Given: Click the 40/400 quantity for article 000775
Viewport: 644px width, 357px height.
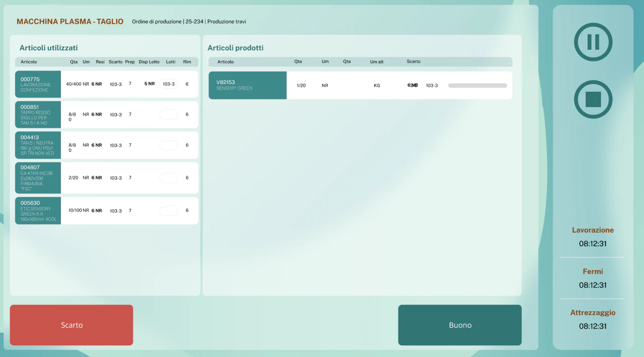Looking at the screenshot, I should [74, 84].
